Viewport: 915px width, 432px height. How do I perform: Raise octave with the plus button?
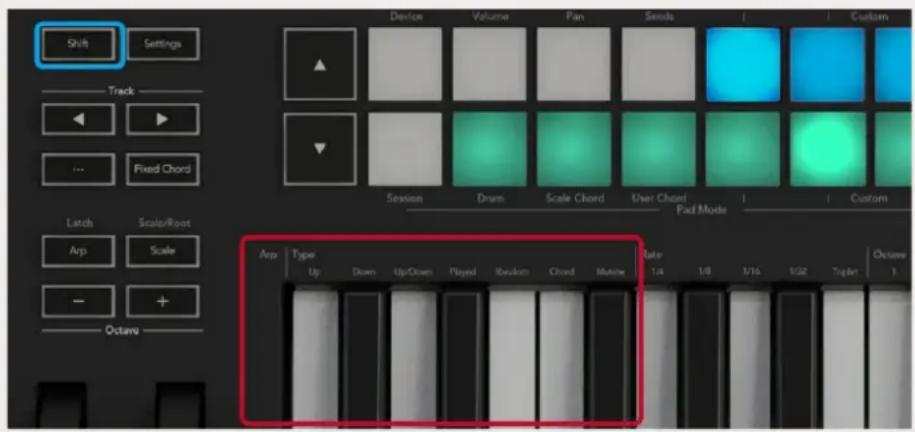[163, 301]
